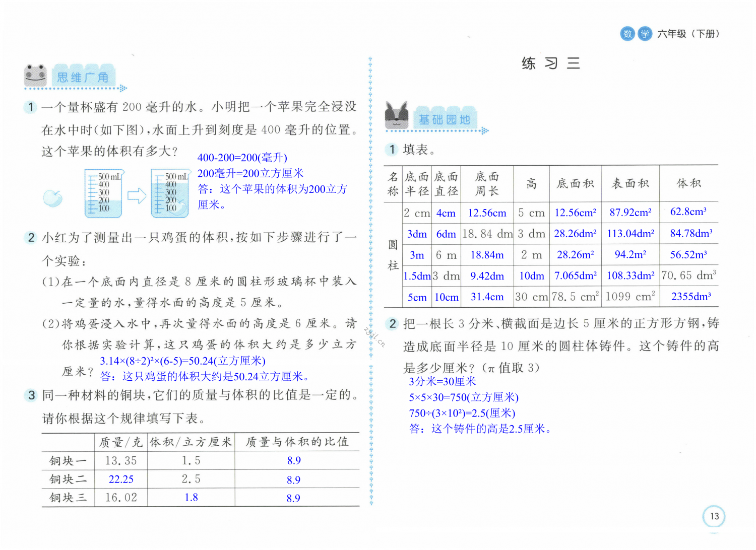The width and height of the screenshot is (756, 550).
Task: Select the right measuring cup containing the apple
Action: point(170,193)
